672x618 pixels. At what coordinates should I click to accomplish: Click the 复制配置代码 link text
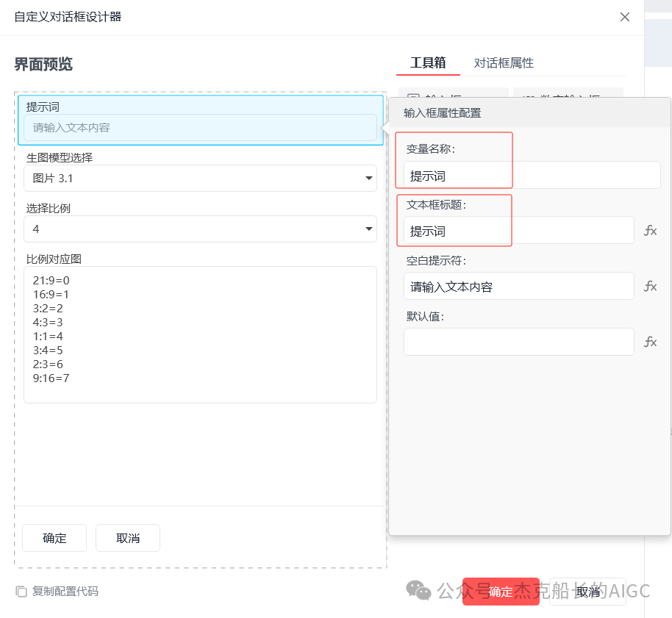(65, 592)
